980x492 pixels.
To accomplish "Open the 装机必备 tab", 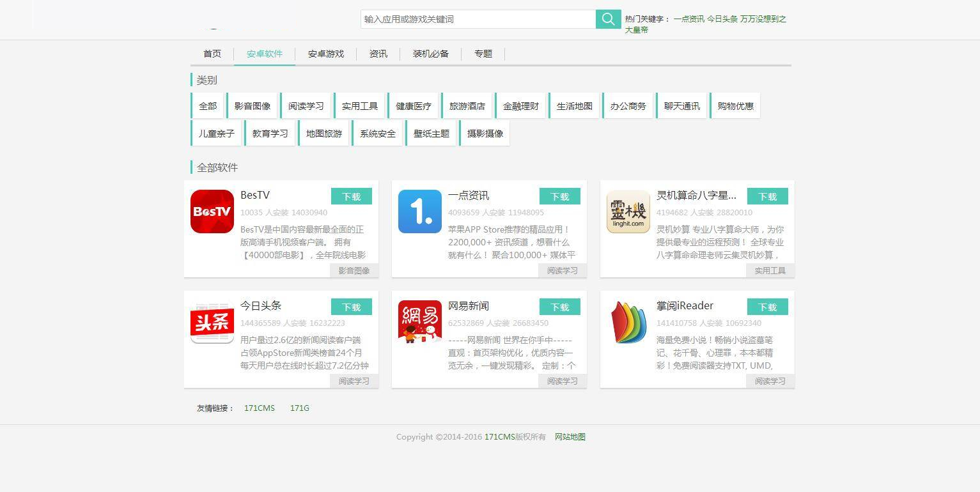I will pos(430,54).
